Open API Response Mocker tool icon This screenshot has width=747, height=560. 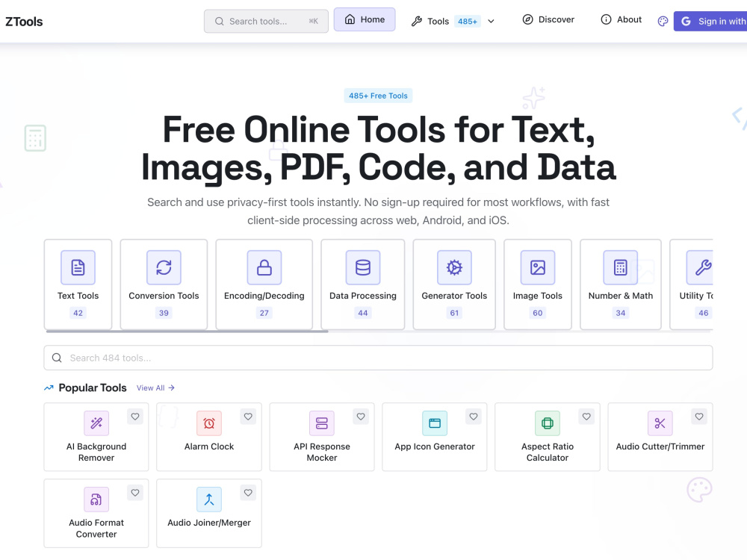click(x=322, y=423)
